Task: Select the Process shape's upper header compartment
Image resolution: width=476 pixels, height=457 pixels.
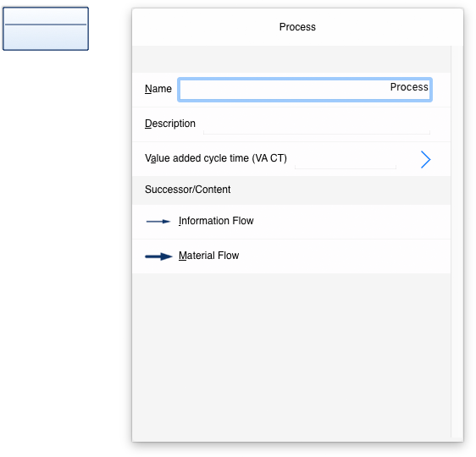Action: coord(46,16)
